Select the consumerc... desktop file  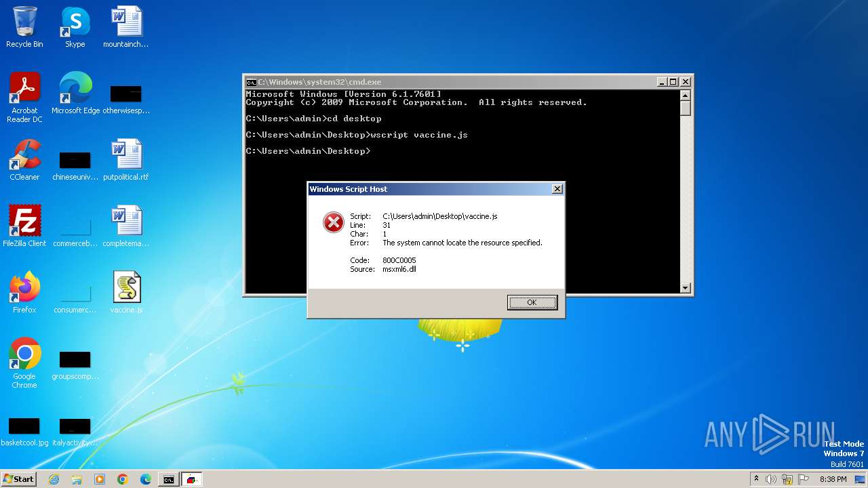[75, 297]
